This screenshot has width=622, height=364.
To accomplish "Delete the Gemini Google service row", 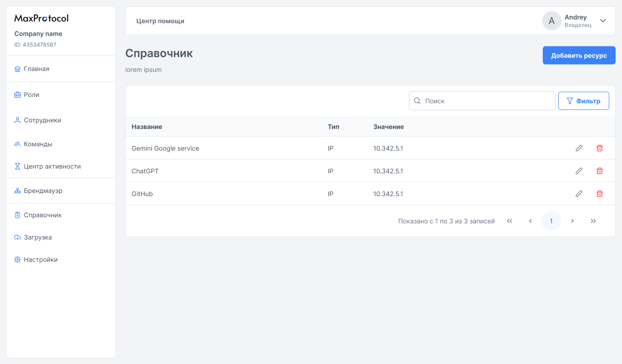I will point(600,148).
